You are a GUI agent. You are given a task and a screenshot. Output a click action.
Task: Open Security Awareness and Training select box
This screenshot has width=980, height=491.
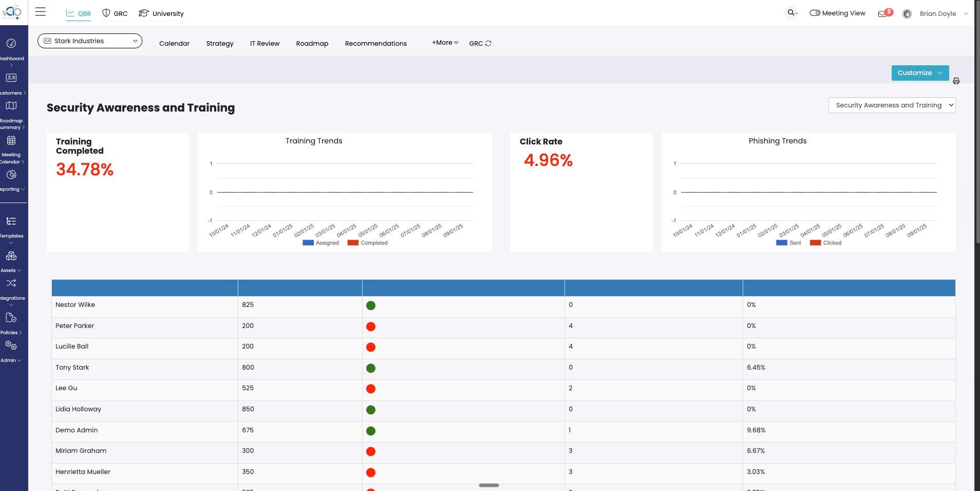892,105
